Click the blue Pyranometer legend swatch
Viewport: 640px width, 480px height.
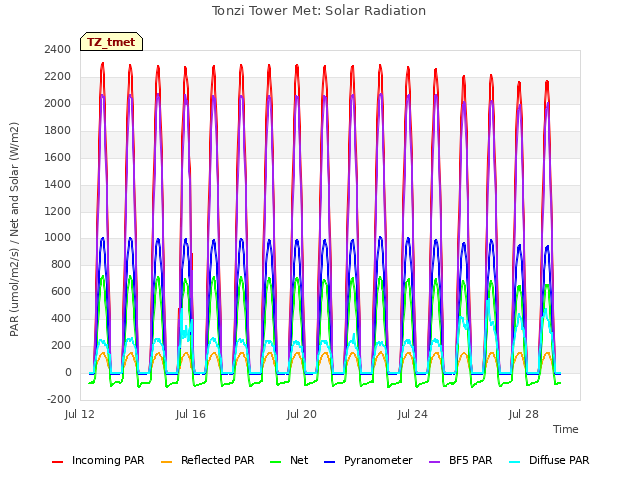[x=329, y=462]
